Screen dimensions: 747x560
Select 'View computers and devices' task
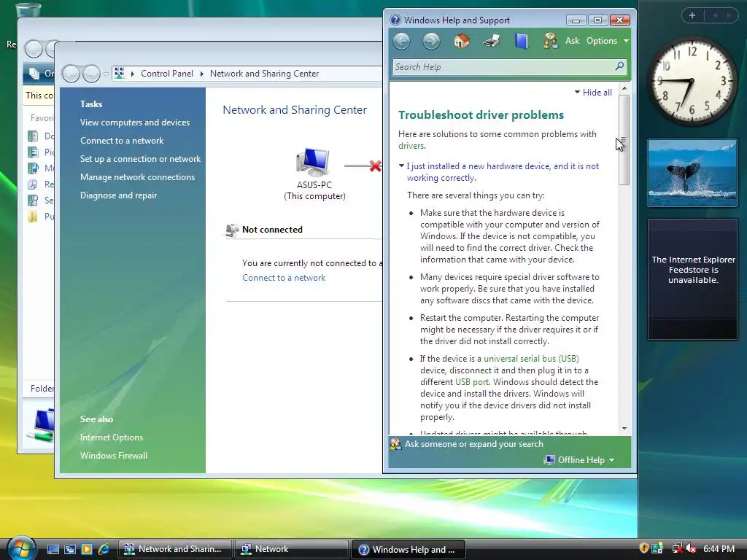[x=135, y=122]
